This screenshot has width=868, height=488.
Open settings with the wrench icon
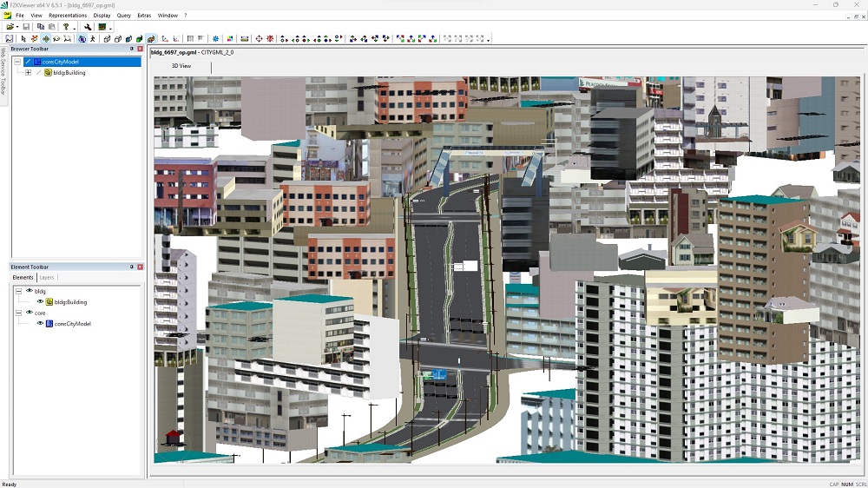88,27
